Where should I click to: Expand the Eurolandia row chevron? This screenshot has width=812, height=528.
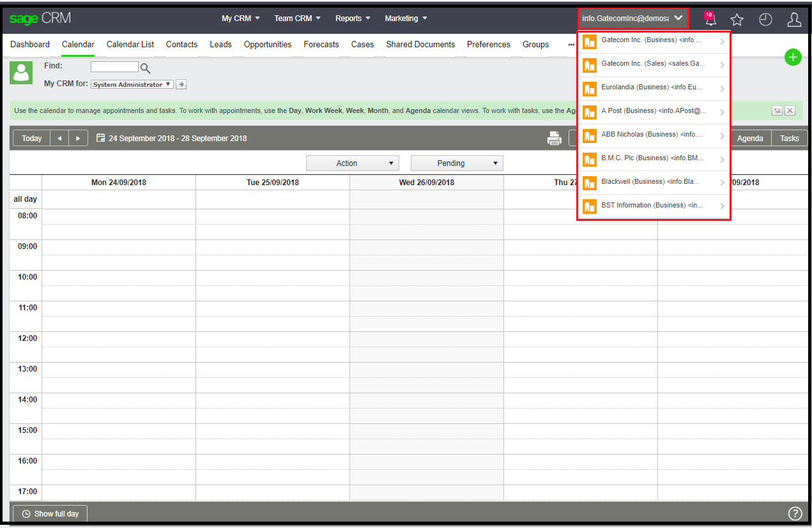(722, 89)
